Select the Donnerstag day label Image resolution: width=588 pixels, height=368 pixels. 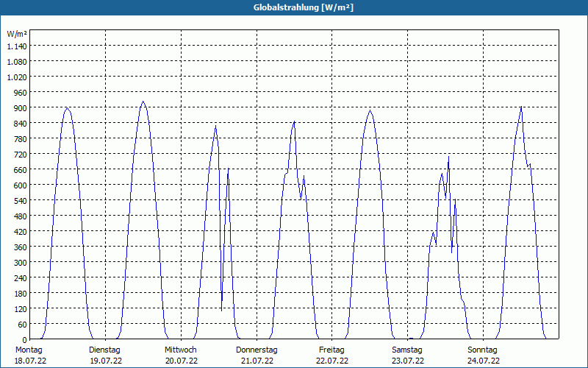(257, 350)
